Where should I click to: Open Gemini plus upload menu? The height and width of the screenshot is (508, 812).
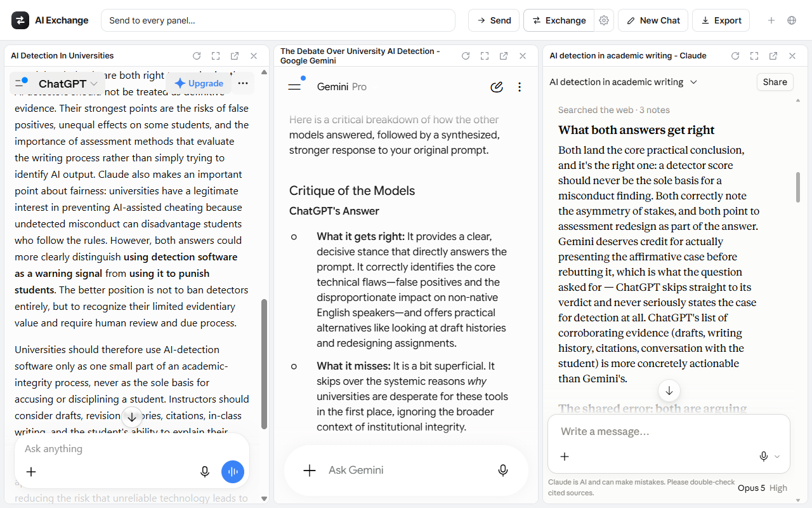(x=310, y=470)
